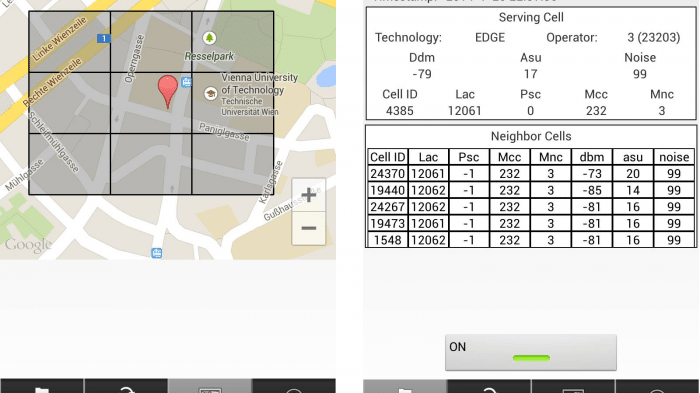700x393 pixels.
Task: Tap the transit station icon beside the pin
Action: pyautogui.click(x=187, y=82)
